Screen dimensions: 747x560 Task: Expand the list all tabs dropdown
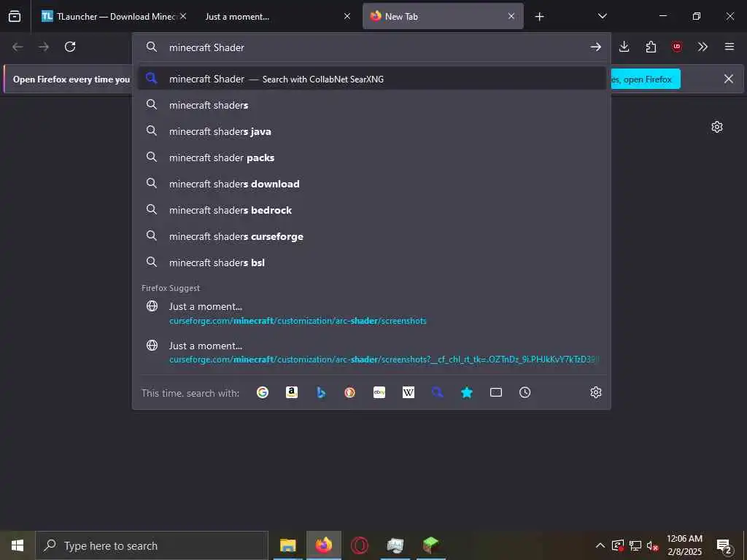tap(602, 16)
